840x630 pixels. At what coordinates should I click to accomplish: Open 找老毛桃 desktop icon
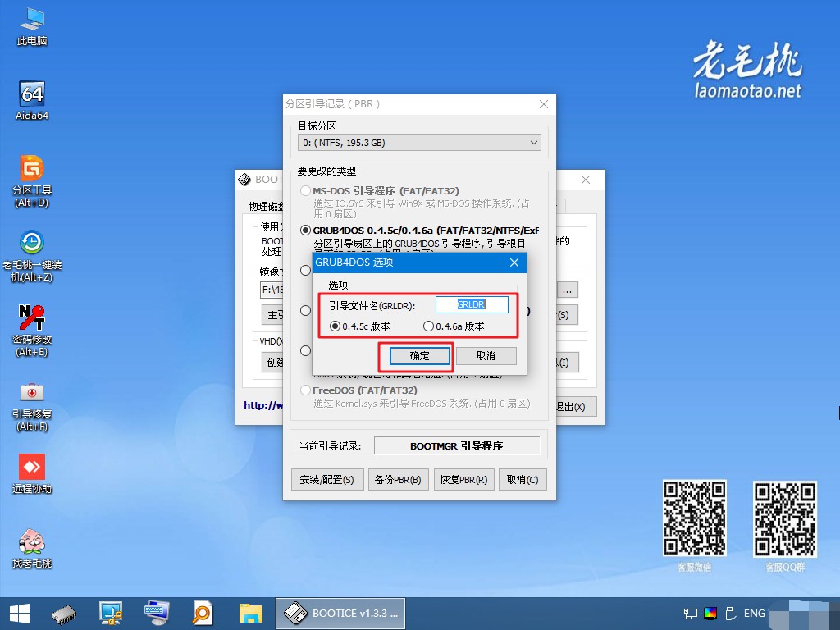32,548
